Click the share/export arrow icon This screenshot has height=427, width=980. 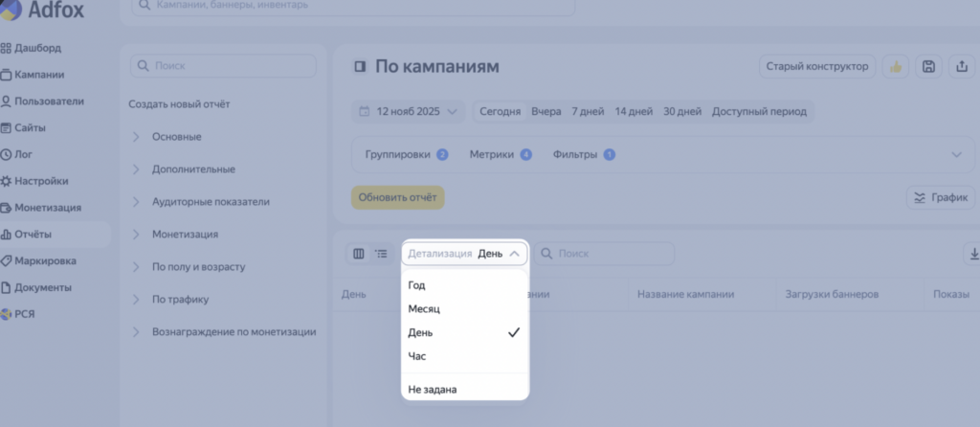pos(963,67)
